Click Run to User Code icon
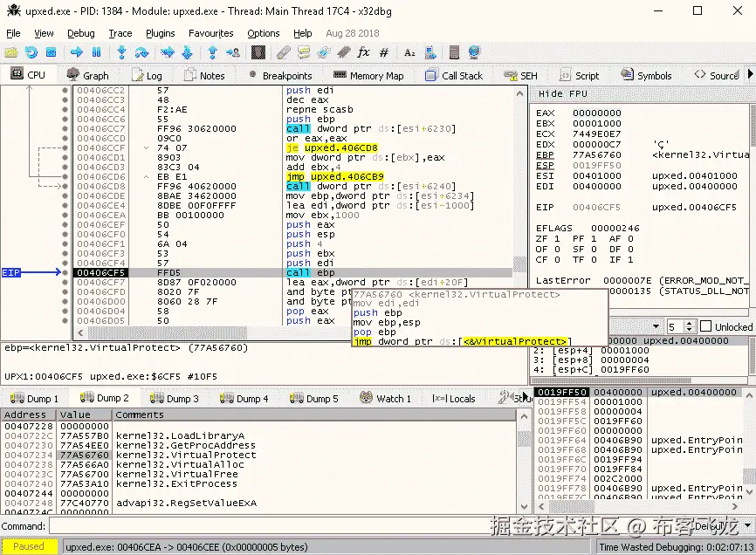 coord(233,52)
